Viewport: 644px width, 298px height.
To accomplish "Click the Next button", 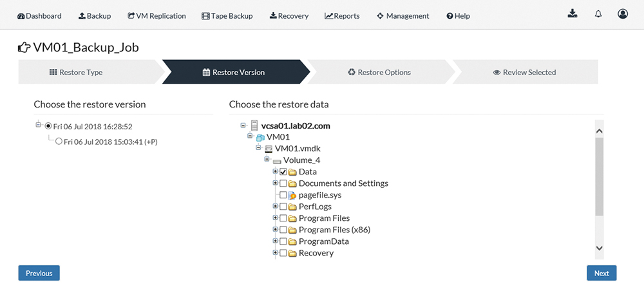I will (x=601, y=274).
